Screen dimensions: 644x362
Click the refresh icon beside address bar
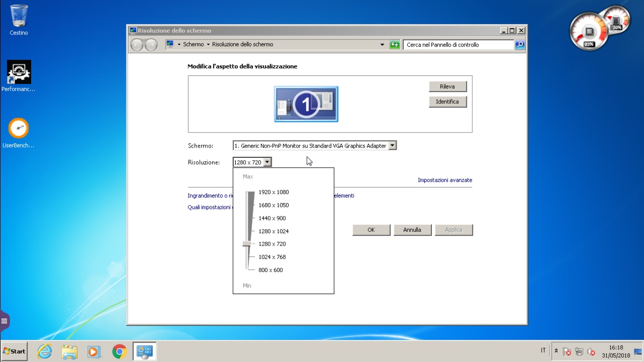pyautogui.click(x=395, y=45)
